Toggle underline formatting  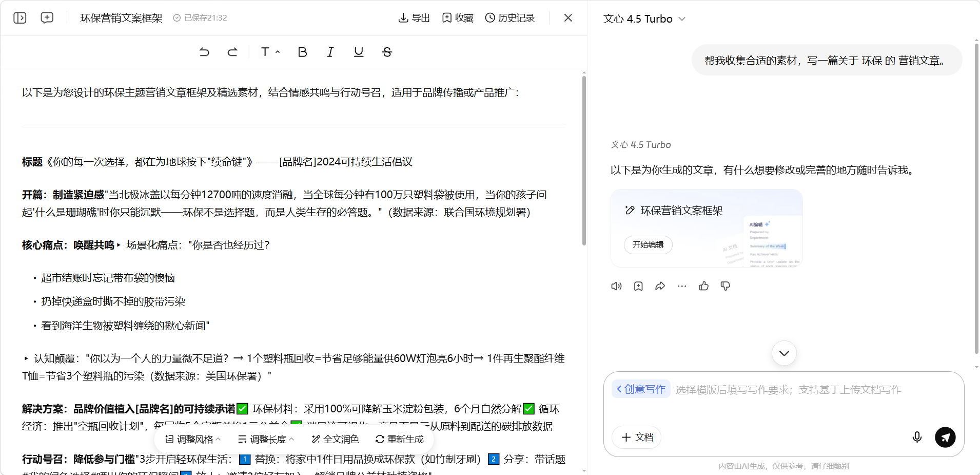tap(359, 52)
